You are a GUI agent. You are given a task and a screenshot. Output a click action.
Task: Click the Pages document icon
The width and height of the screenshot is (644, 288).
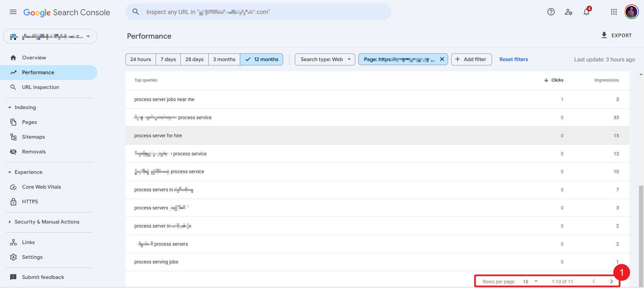click(x=13, y=122)
